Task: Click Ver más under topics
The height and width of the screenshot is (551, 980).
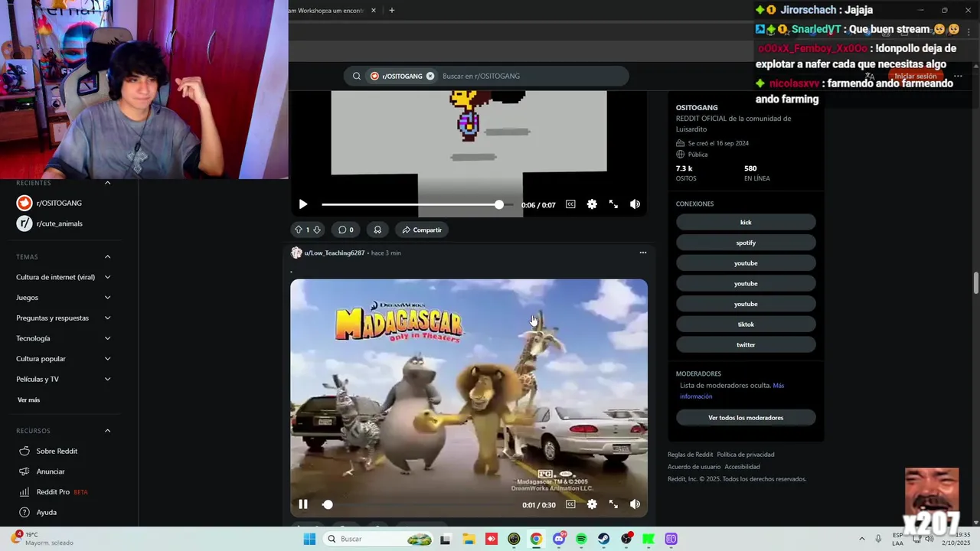Action: pyautogui.click(x=28, y=399)
